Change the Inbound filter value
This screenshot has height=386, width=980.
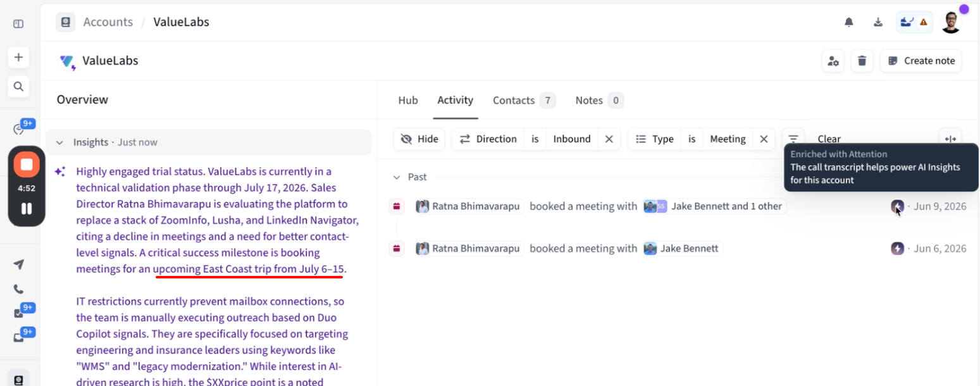coord(572,139)
